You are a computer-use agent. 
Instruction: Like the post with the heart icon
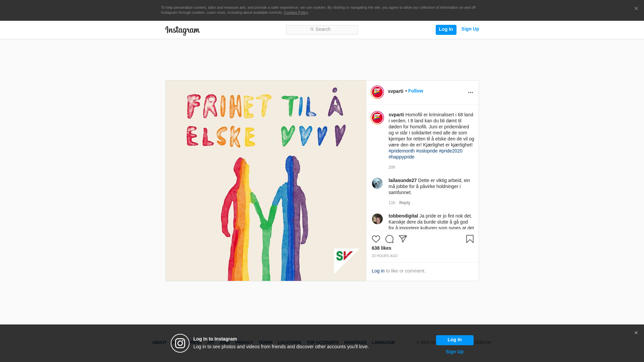[376, 239]
